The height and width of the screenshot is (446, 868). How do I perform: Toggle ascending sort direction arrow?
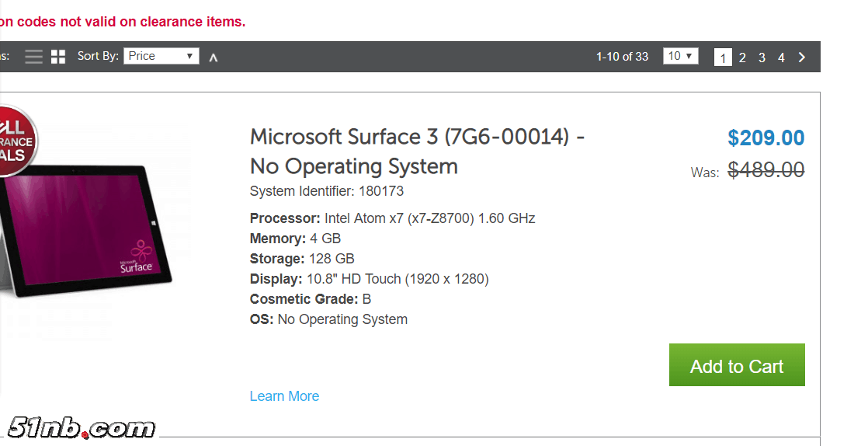point(214,57)
